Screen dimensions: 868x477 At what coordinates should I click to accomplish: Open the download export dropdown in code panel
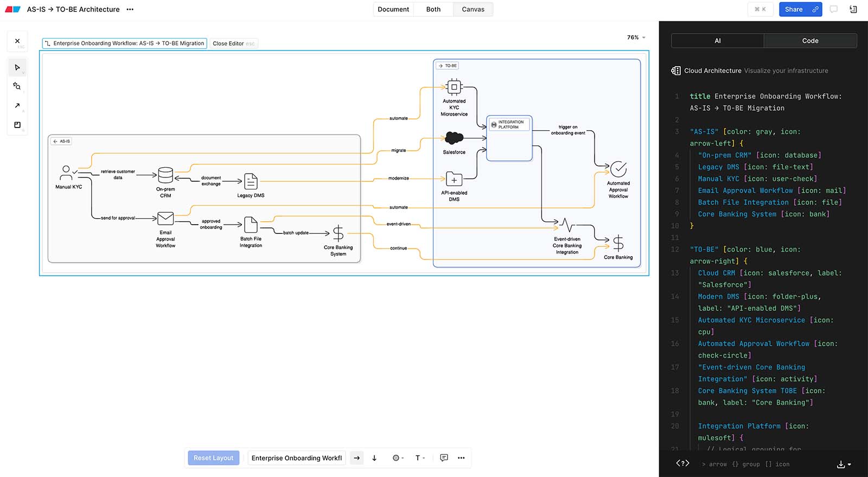844,464
